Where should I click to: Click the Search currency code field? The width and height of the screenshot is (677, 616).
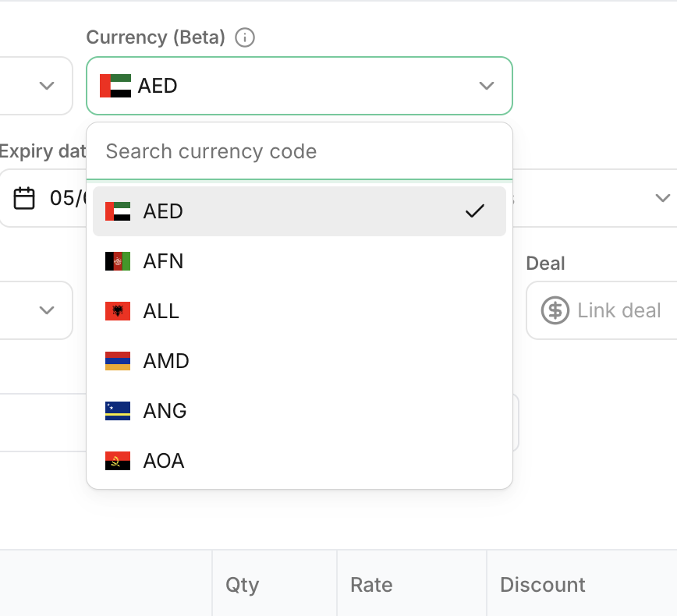[300, 151]
